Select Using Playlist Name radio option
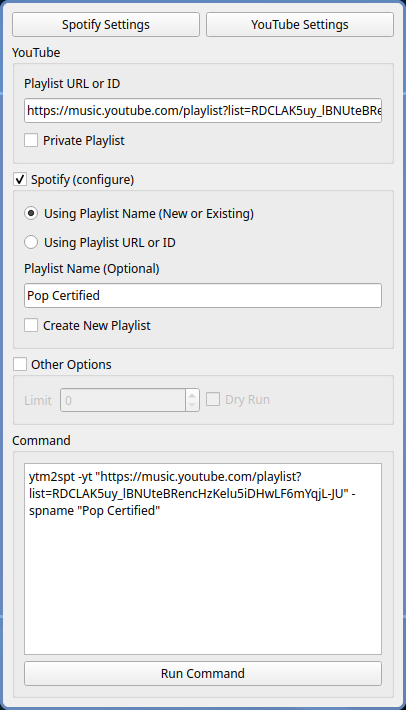The height and width of the screenshot is (710, 406). pos(31,213)
